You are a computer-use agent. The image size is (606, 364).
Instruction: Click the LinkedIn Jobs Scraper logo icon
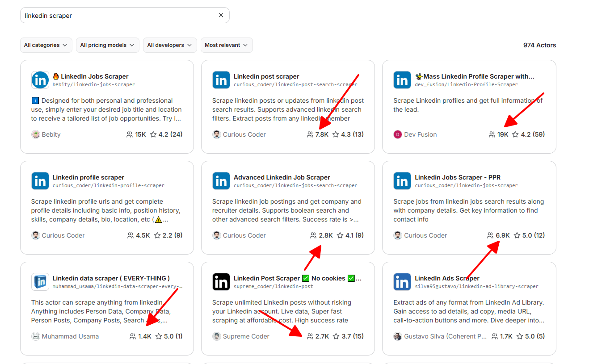40,80
